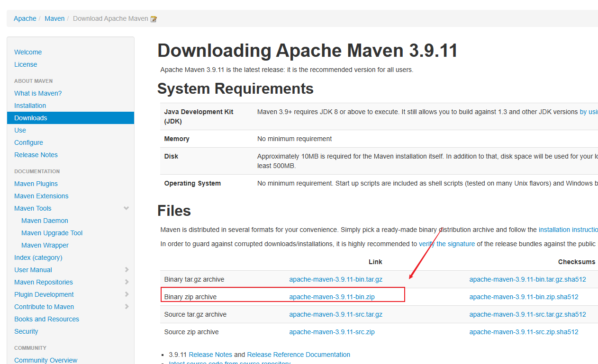Screen dimensions: 598x364
Task: Open Index (category) page
Action: coord(38,257)
